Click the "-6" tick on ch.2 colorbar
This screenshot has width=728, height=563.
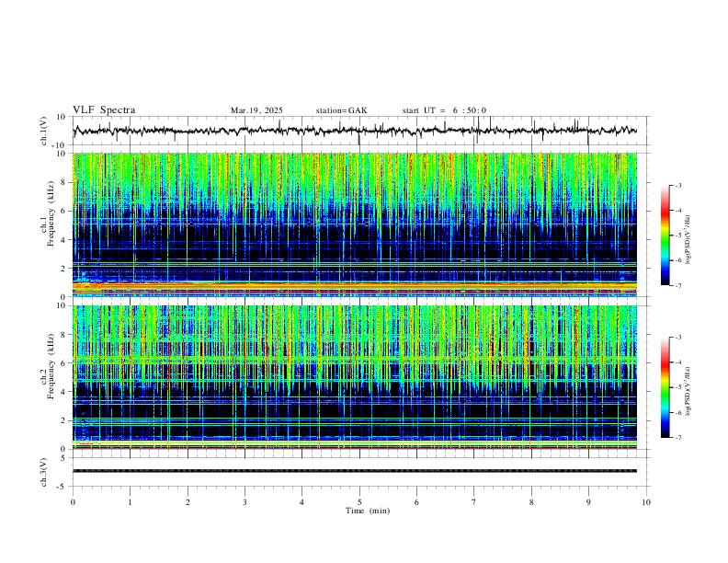tap(677, 412)
